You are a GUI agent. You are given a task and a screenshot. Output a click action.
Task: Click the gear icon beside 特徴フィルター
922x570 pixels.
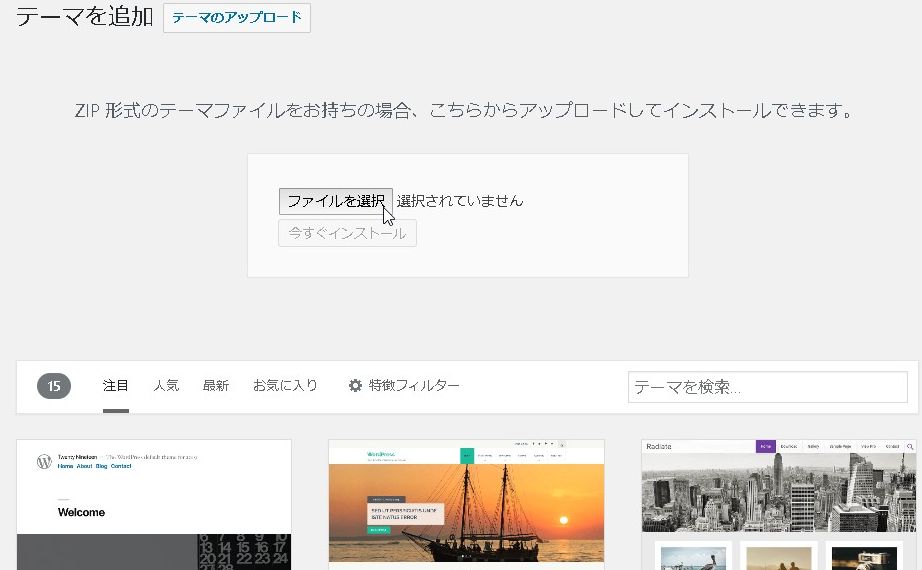coord(355,385)
